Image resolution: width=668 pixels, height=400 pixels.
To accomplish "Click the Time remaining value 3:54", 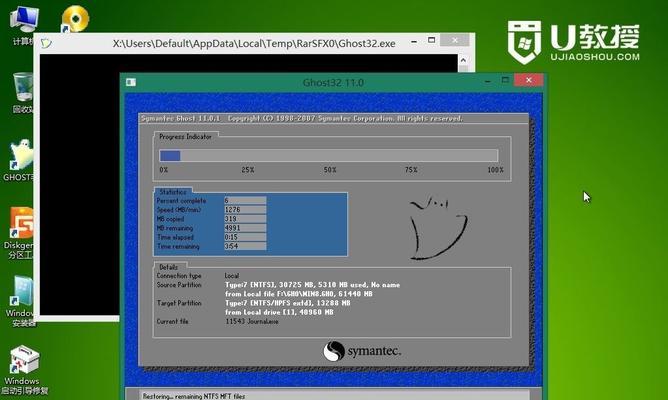I will click(245, 246).
